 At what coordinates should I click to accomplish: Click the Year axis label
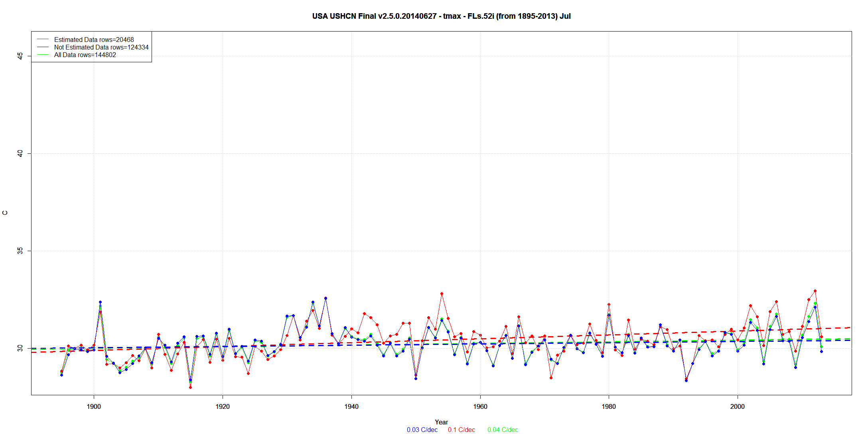[x=441, y=422]
